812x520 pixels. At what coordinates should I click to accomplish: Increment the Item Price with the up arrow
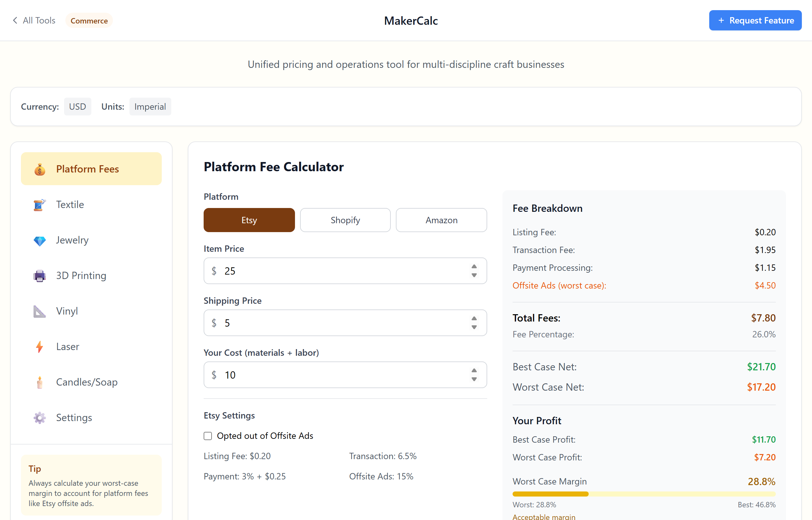click(x=474, y=266)
